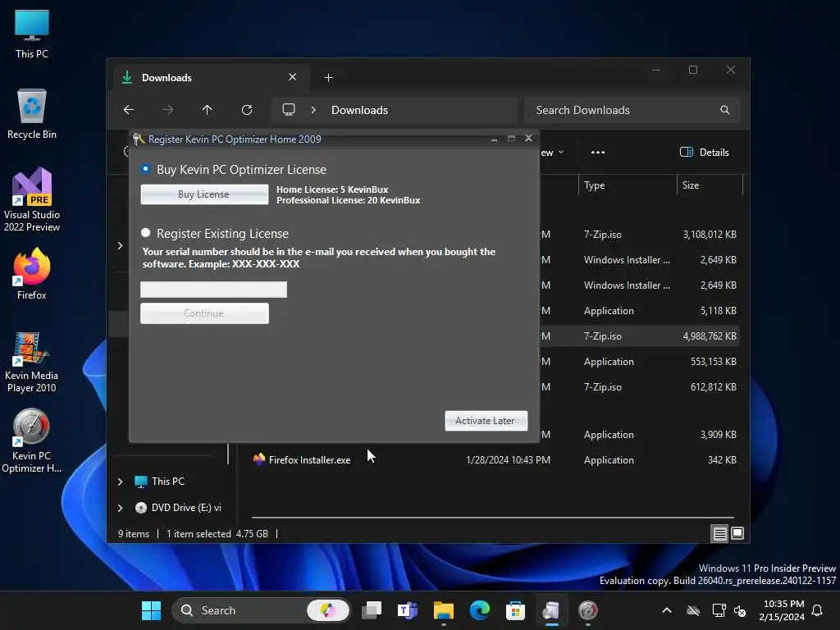Viewport: 840px width, 630px height.
Task: Open the Recycle Bin desktop icon
Action: tap(32, 114)
